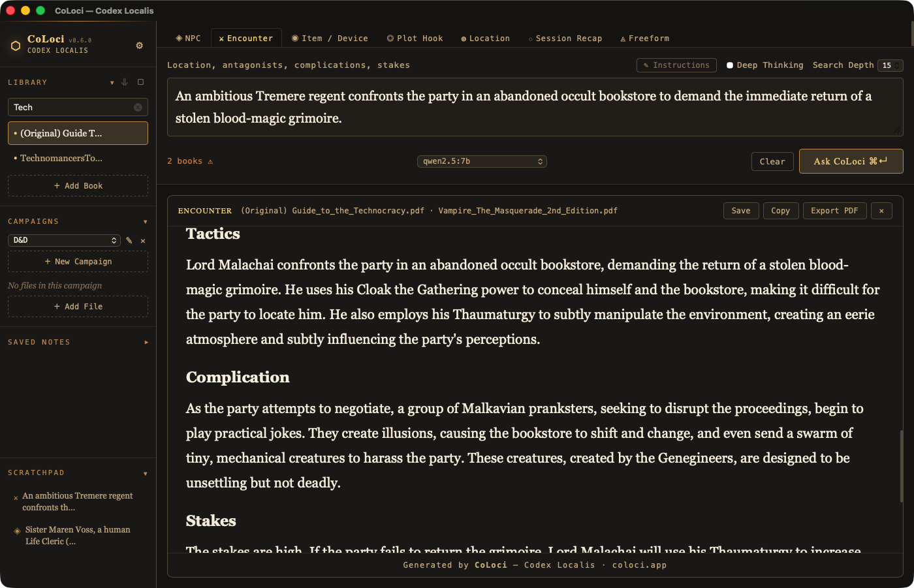Open the qwen2.5:7b model dropdown
Screen dimensions: 914x588
482,161
